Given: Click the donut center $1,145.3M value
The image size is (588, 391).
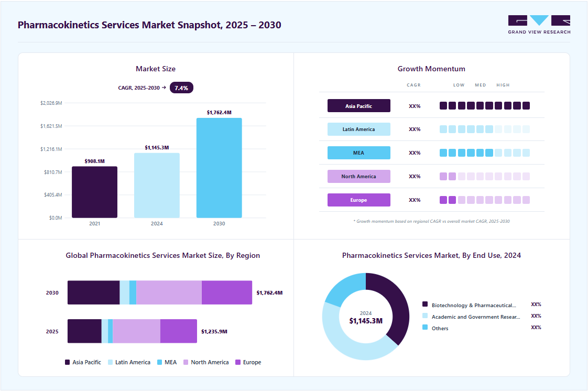Looking at the screenshot, I should coord(366,321).
